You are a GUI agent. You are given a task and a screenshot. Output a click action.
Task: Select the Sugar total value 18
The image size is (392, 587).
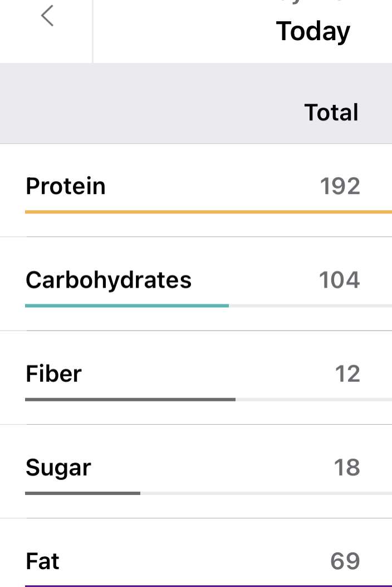click(347, 467)
